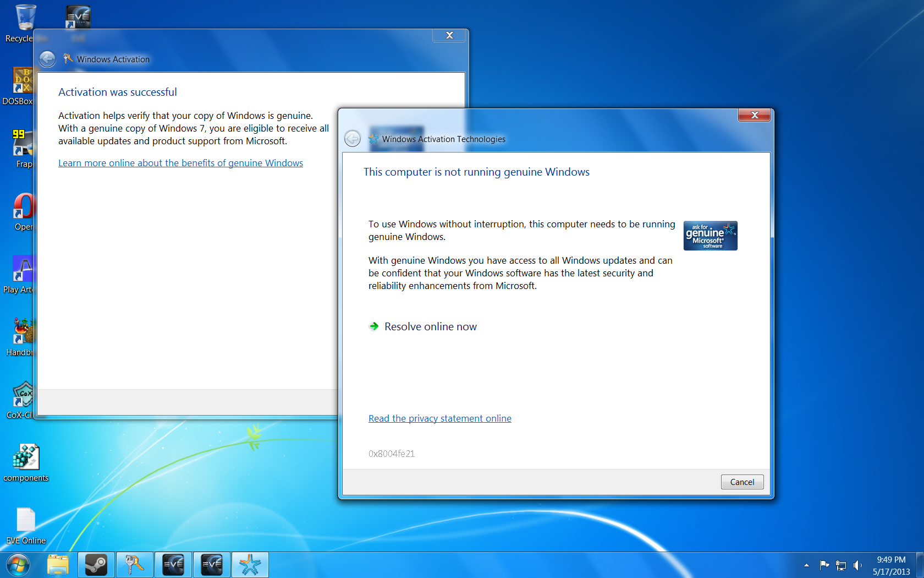
Task: Select first EVE taskbar button
Action: coord(173,565)
